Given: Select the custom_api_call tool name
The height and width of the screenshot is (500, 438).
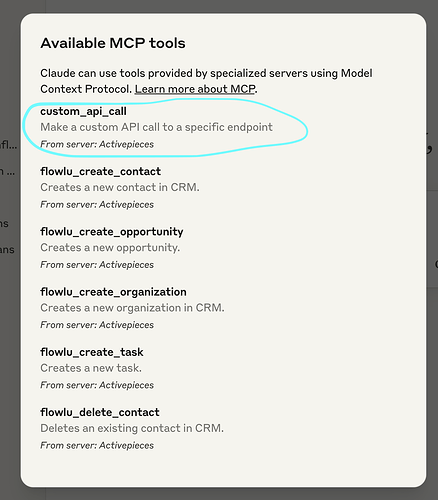Looking at the screenshot, I should [83, 111].
